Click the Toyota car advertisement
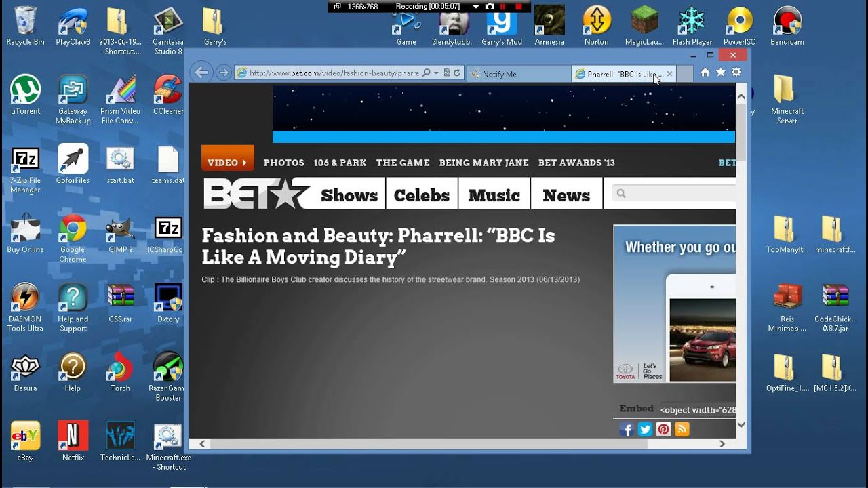This screenshot has height=488, width=868. pyautogui.click(x=675, y=304)
